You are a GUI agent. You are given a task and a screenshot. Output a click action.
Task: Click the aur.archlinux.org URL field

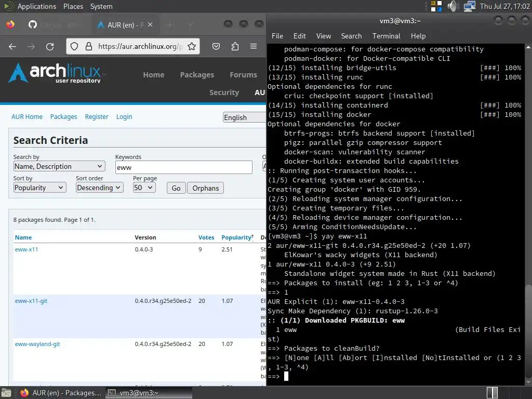pyautogui.click(x=140, y=46)
